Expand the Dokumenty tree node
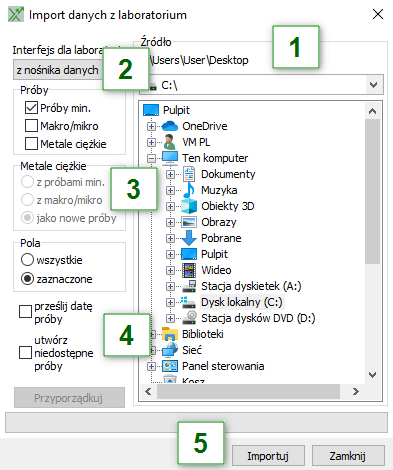393x470 pixels. [170, 174]
